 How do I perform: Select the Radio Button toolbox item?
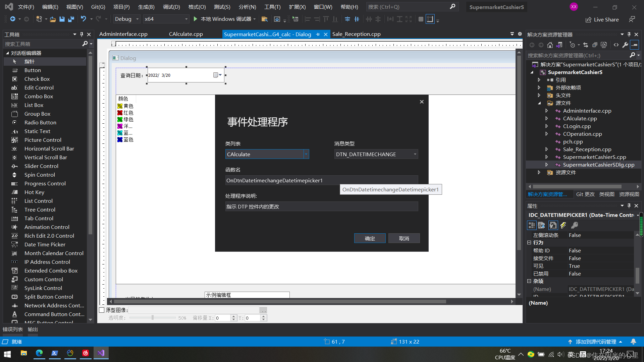40,122
